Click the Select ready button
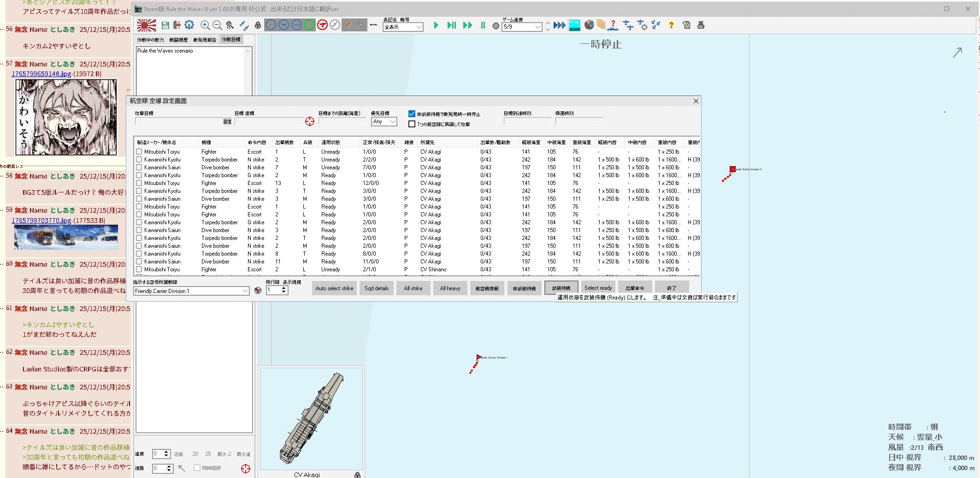980x478 pixels. (598, 288)
